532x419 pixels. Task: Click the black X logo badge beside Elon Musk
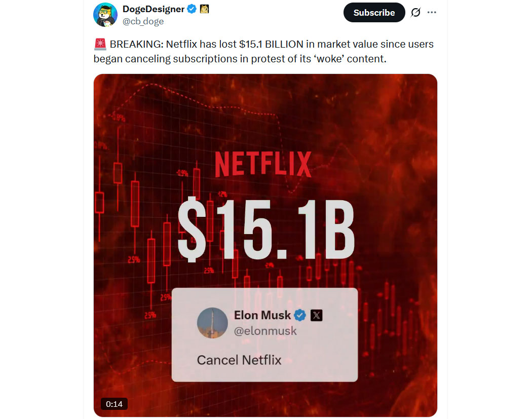tap(317, 315)
